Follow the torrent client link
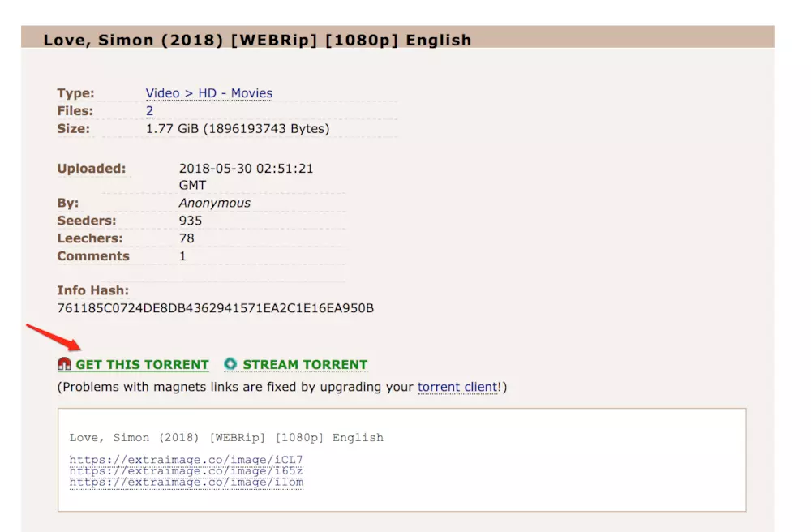 tap(457, 387)
